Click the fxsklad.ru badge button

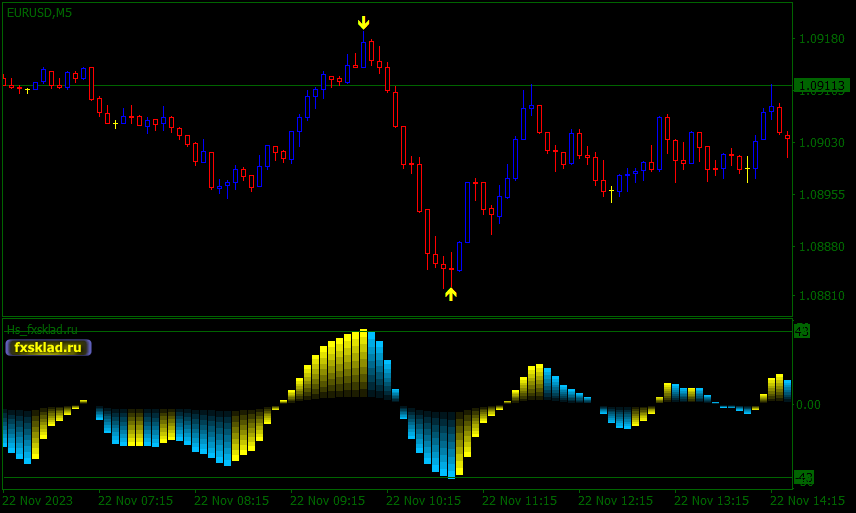pyautogui.click(x=49, y=347)
